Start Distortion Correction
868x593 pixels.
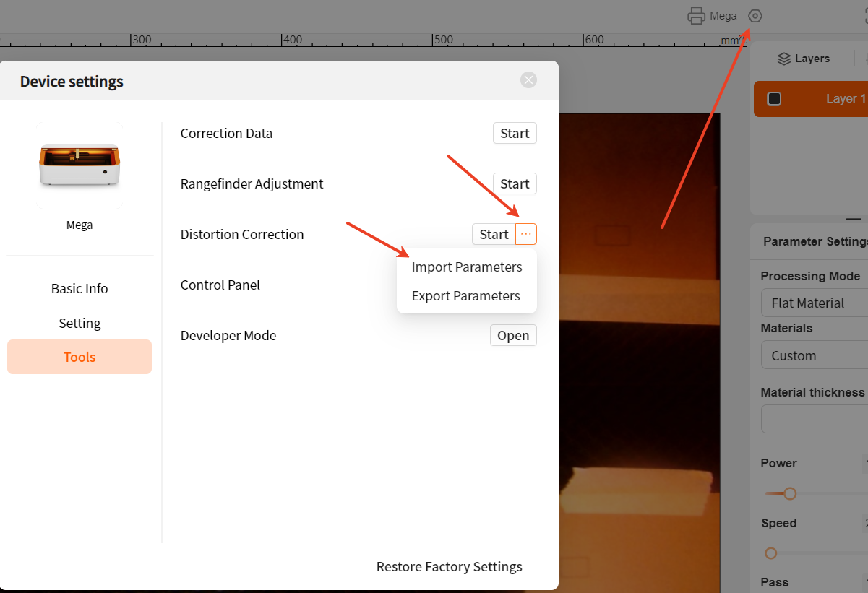(494, 234)
